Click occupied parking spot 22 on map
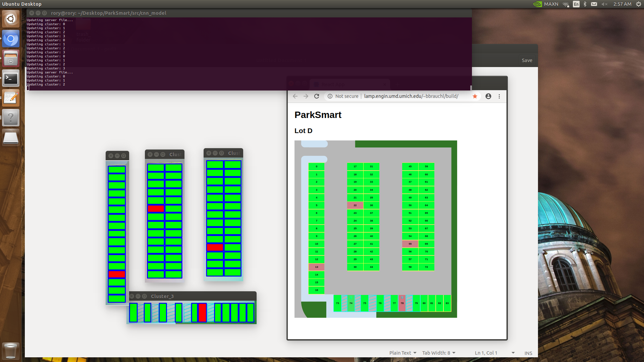The height and width of the screenshot is (362, 644). 355,205
